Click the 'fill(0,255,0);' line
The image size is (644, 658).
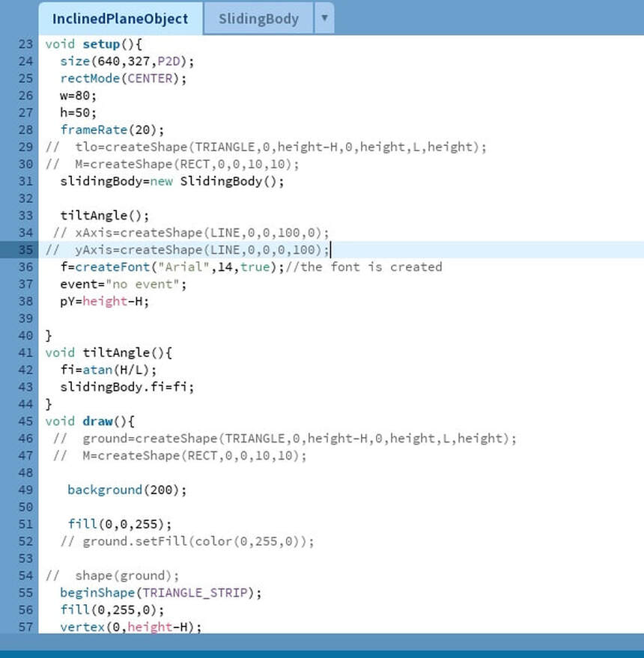pos(112,610)
